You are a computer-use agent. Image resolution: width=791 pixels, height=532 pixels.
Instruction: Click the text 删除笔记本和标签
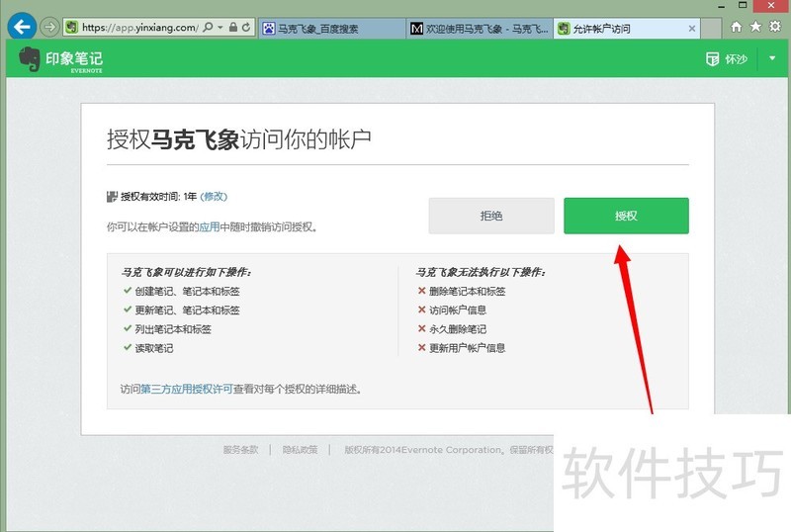[467, 292]
